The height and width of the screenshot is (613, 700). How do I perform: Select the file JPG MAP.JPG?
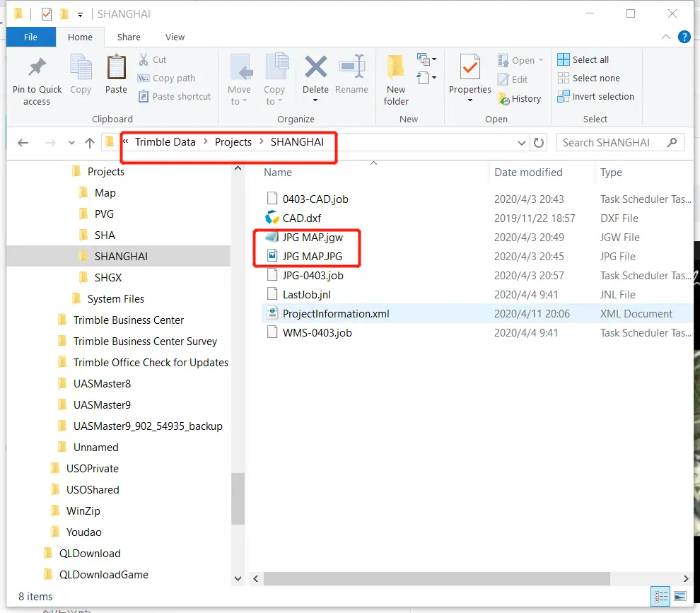[312, 256]
